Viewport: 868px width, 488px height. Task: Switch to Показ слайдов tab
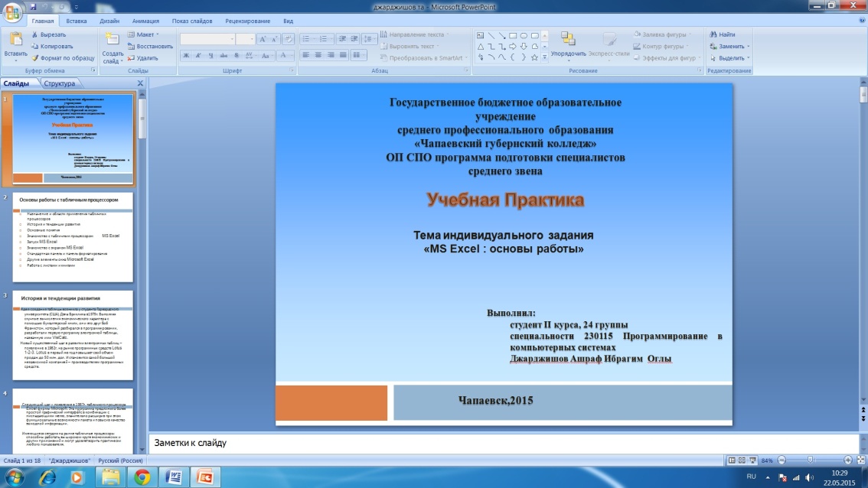coord(192,21)
